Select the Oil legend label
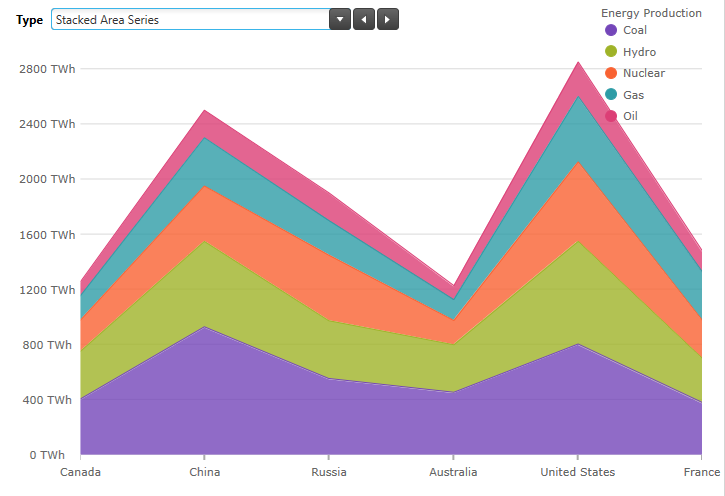Image resolution: width=725 pixels, height=496 pixels. pos(630,116)
